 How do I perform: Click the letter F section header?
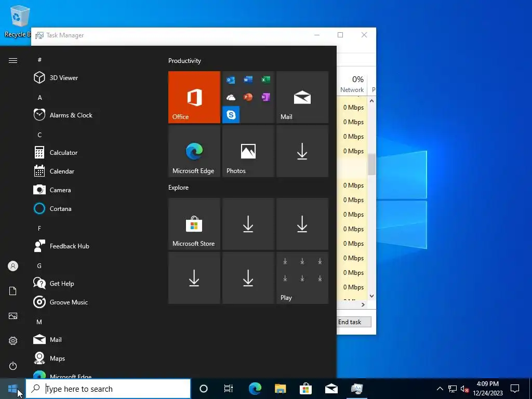39,229
